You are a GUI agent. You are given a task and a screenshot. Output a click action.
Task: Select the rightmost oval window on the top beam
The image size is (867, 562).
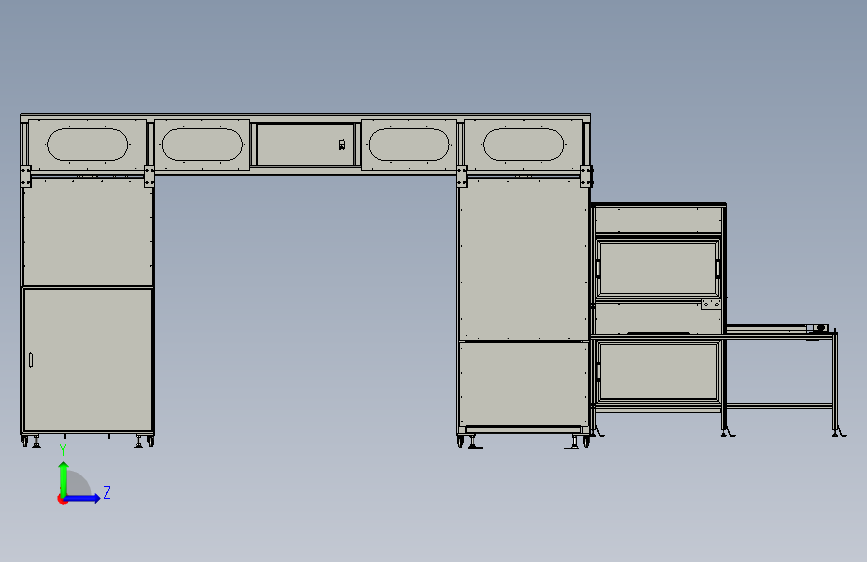[523, 145]
